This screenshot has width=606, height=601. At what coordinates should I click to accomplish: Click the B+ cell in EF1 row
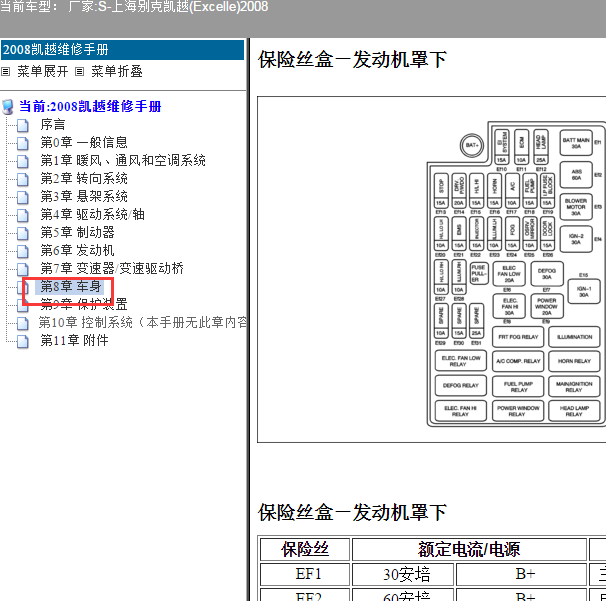point(521,574)
